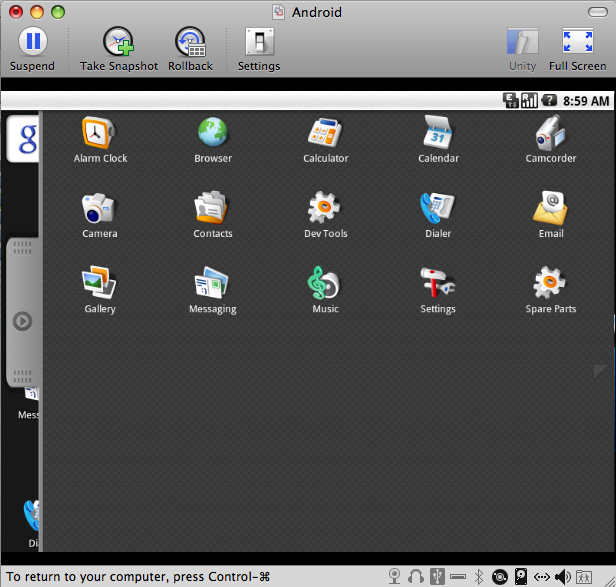This screenshot has height=587, width=616.
Task: Open virtual machine Settings in toolbar
Action: click(259, 49)
